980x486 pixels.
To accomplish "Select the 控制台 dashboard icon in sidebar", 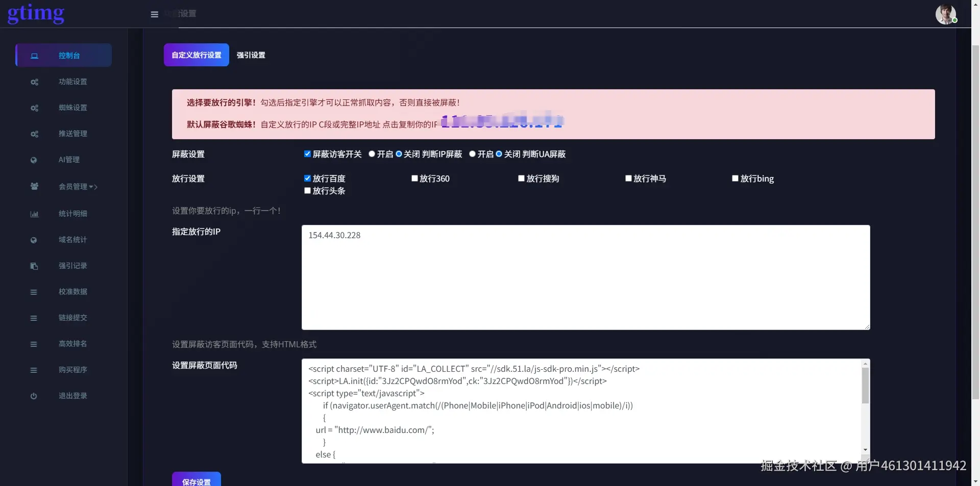I will click(x=34, y=56).
